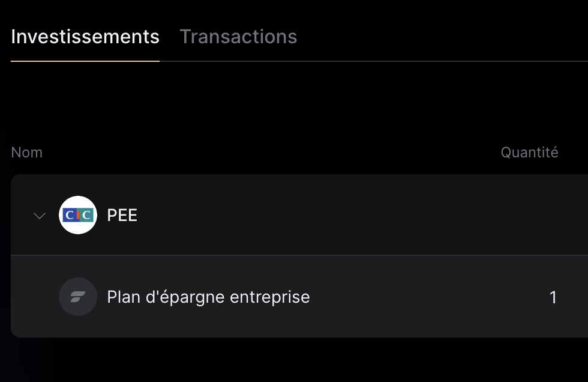This screenshot has width=588, height=382.
Task: Click the underline beneath Investissements tab
Action: pyautogui.click(x=85, y=61)
